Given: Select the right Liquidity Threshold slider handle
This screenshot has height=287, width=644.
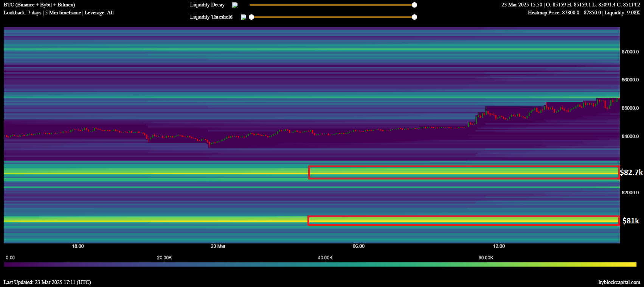Looking at the screenshot, I should (414, 17).
